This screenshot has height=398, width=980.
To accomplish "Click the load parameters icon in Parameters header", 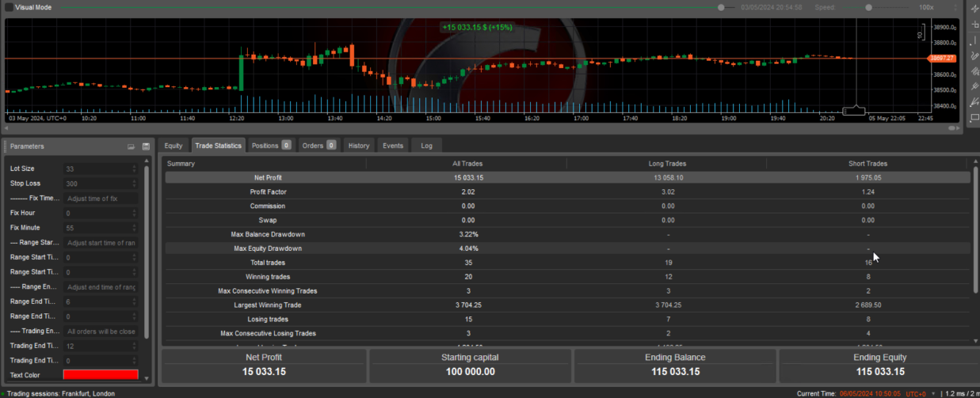I will (x=132, y=146).
